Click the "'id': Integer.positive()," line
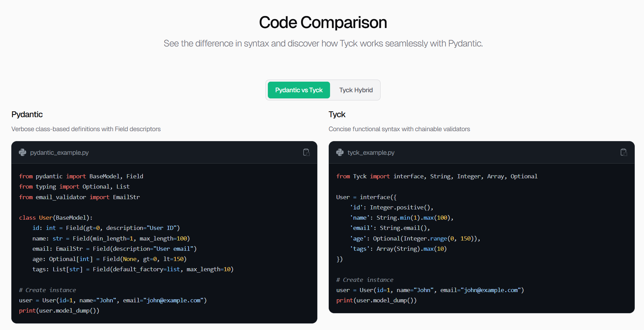 (392, 207)
